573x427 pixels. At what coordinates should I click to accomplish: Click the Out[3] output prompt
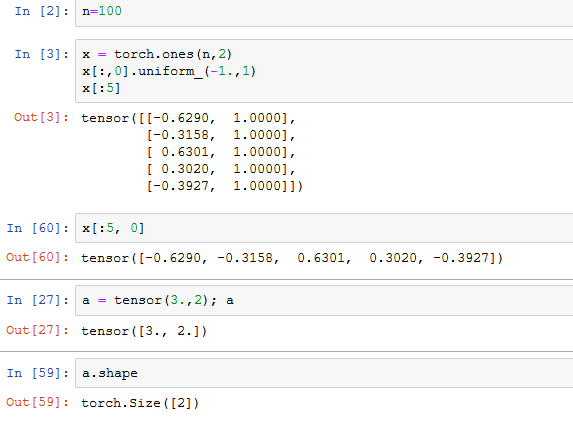[41, 118]
